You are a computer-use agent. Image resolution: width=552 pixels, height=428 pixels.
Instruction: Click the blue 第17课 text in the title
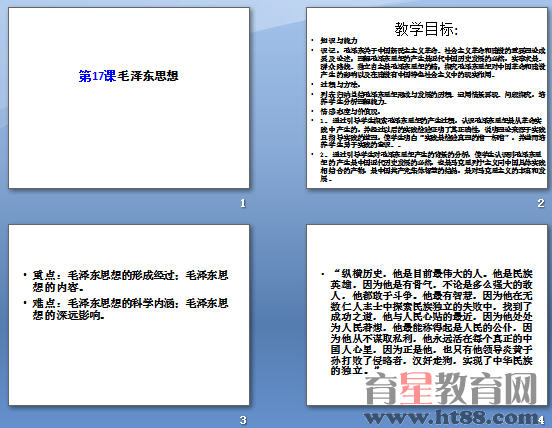[97, 76]
